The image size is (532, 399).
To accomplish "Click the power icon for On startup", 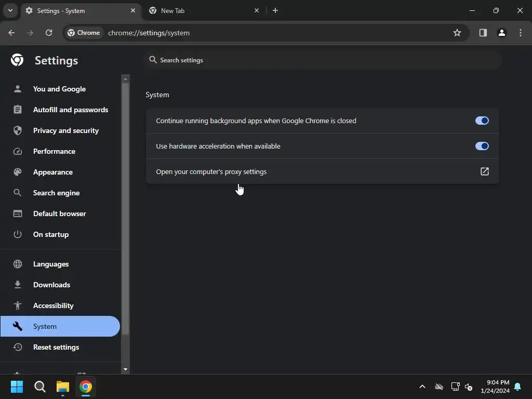I will (18, 234).
